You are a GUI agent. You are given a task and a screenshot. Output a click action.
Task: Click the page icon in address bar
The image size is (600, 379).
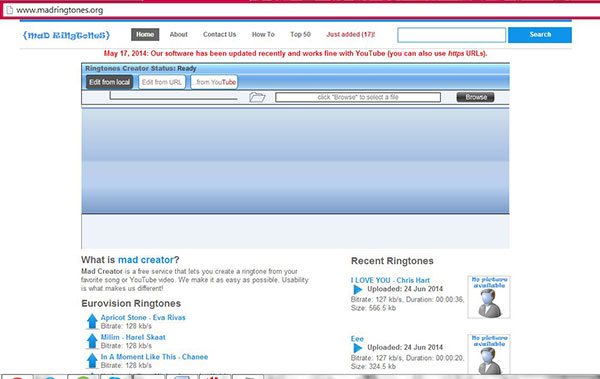click(10, 10)
